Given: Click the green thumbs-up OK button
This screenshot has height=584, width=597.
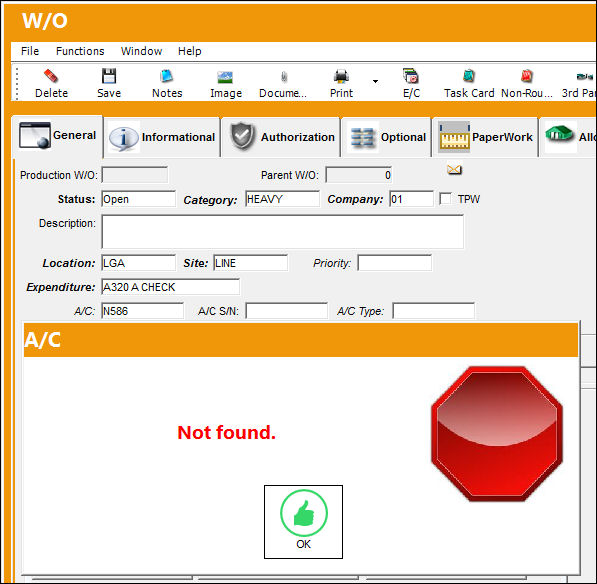Looking at the screenshot, I should [303, 522].
